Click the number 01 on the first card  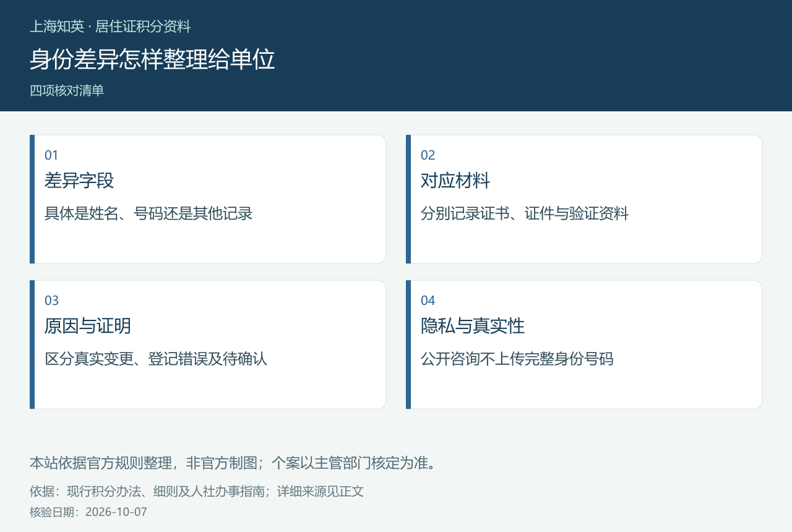coord(51,155)
